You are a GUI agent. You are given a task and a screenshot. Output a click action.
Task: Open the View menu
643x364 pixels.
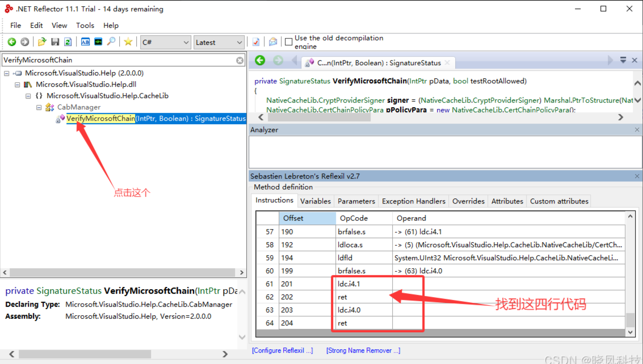[59, 26]
